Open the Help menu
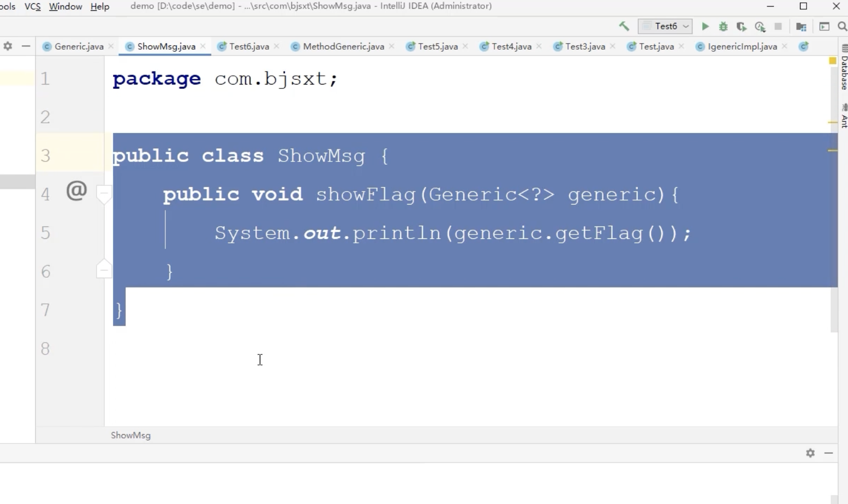The image size is (848, 504). [100, 7]
